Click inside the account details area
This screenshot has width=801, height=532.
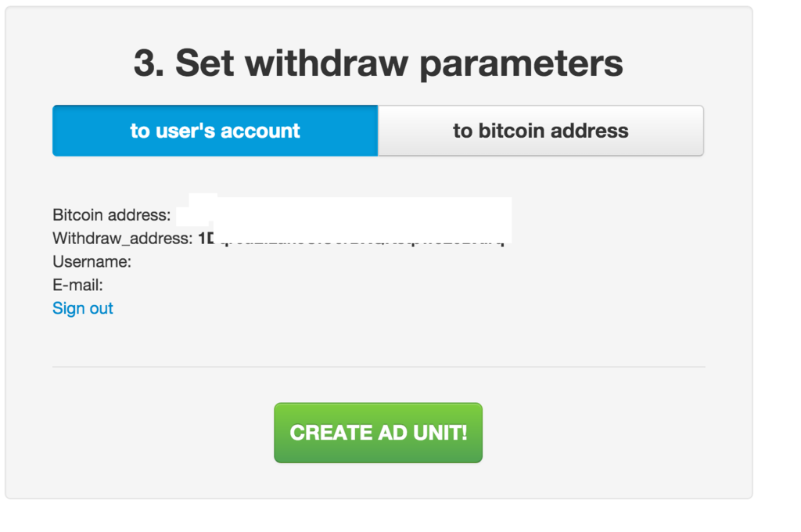[x=235, y=261]
